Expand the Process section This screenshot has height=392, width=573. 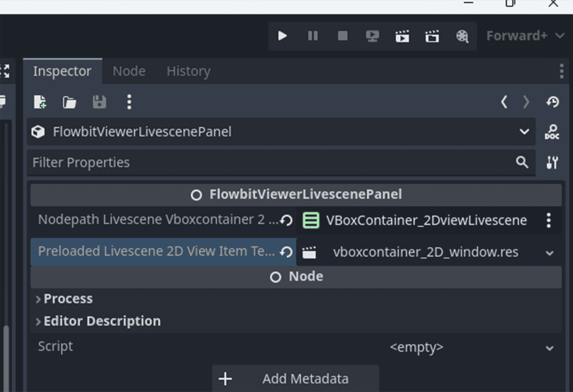pos(68,299)
